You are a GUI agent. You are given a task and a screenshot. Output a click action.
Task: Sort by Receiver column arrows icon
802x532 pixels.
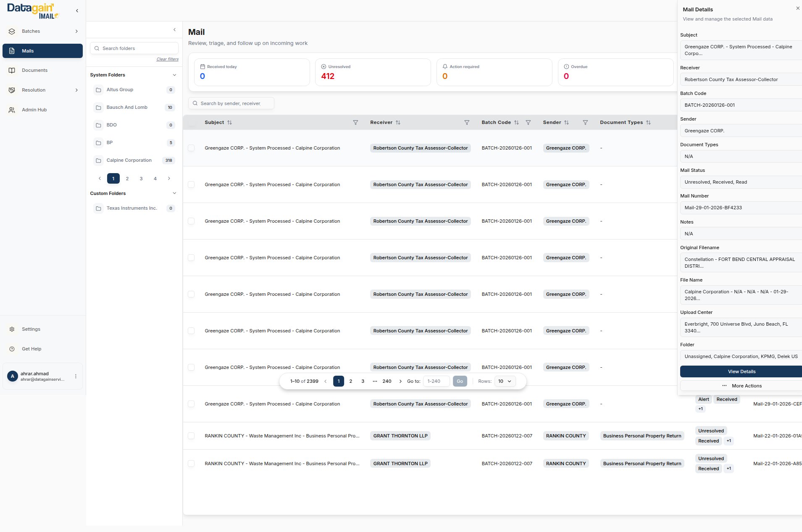(x=398, y=123)
